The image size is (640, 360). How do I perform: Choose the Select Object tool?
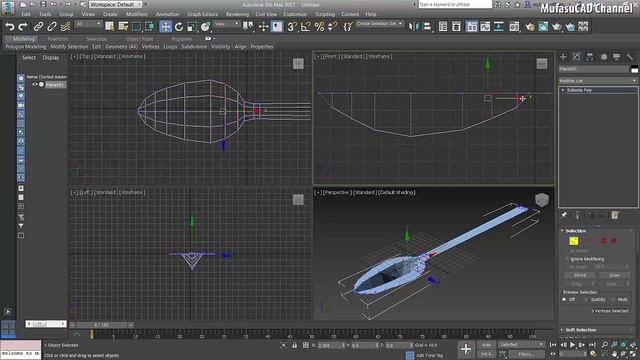(109, 27)
